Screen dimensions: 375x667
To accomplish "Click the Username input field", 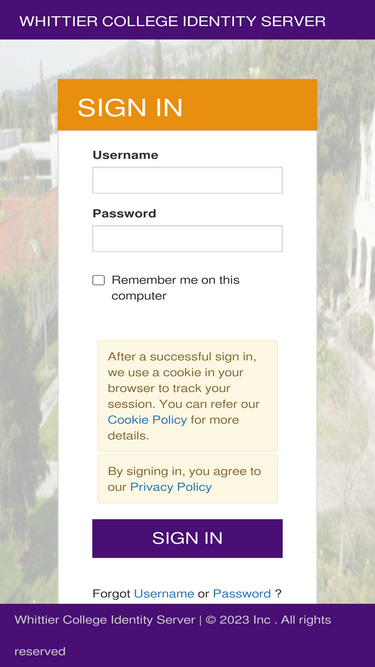I will (x=187, y=180).
